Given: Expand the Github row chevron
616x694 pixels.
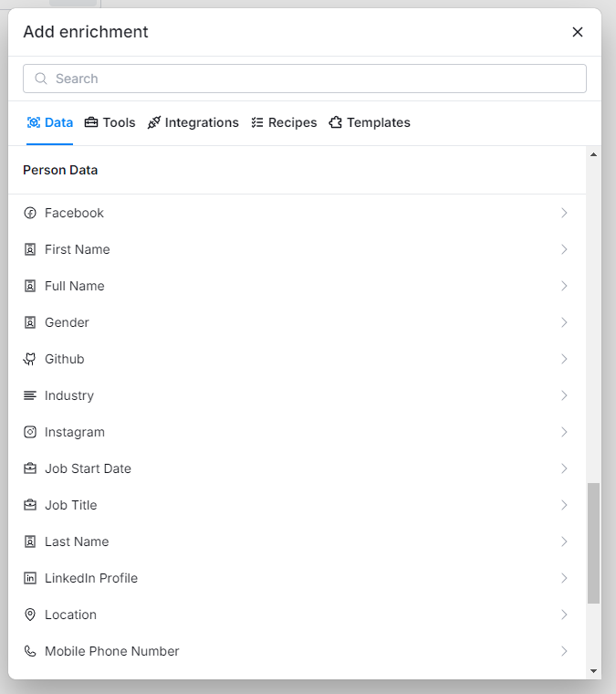Looking at the screenshot, I should coord(564,359).
